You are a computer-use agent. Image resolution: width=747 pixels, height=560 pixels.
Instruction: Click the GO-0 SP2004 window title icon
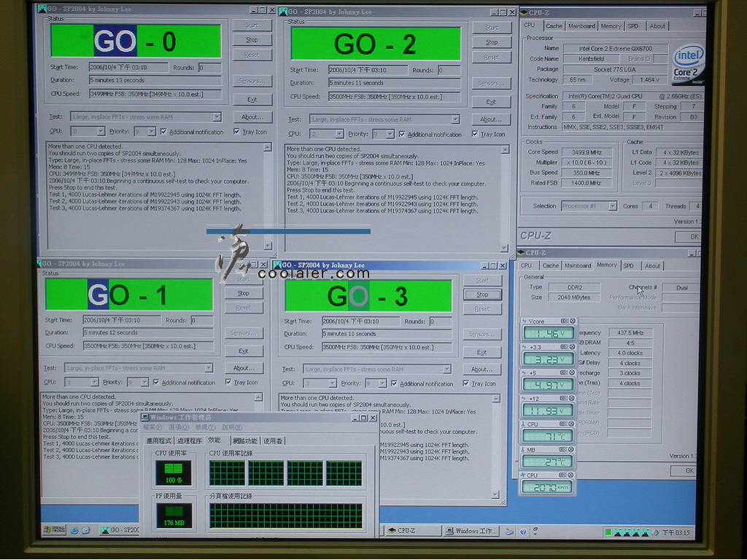click(42, 9)
